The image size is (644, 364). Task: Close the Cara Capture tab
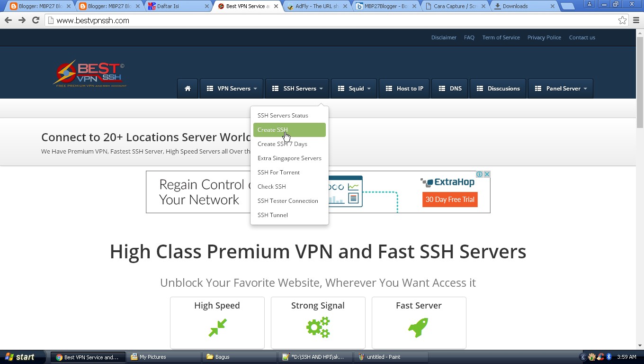[483, 6]
